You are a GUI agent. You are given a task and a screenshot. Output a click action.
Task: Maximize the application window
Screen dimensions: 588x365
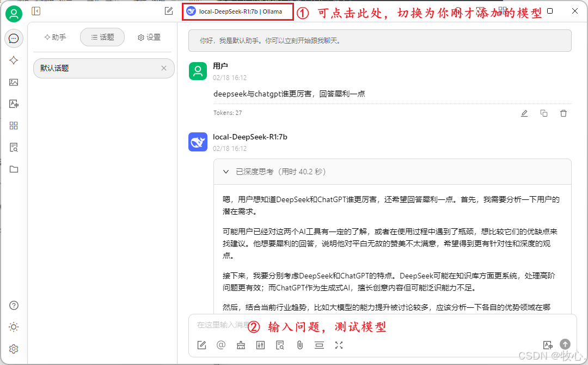(x=550, y=11)
